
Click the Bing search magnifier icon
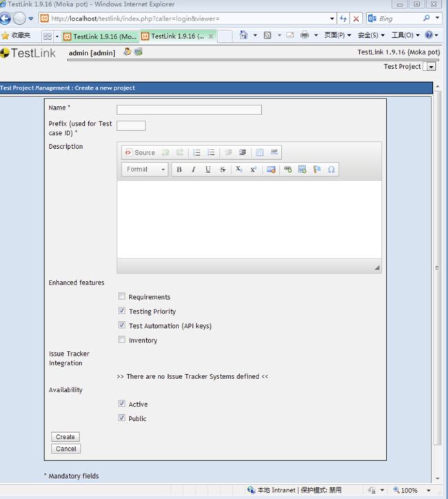427,18
